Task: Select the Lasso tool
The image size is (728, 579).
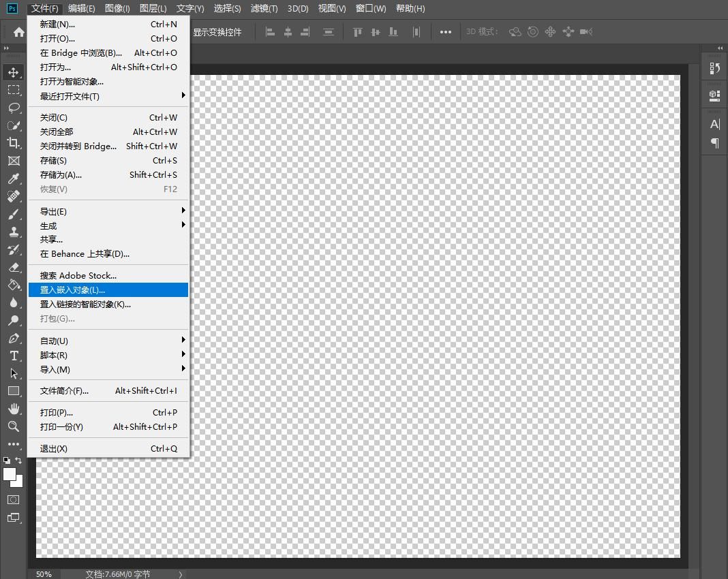Action: click(x=14, y=108)
